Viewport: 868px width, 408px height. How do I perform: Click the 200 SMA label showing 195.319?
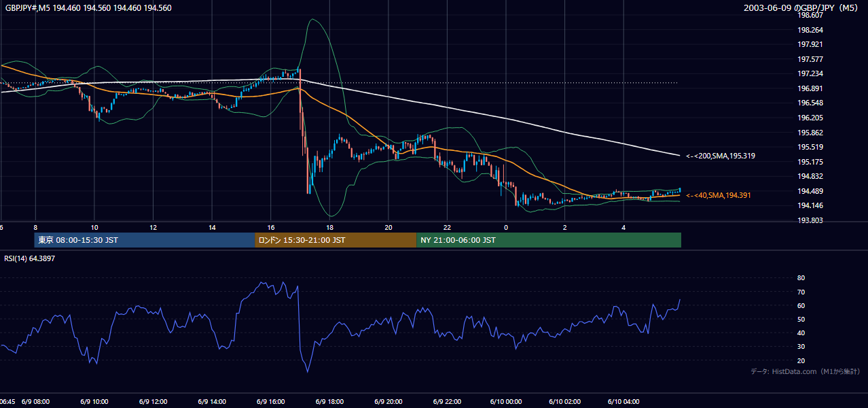coord(721,156)
